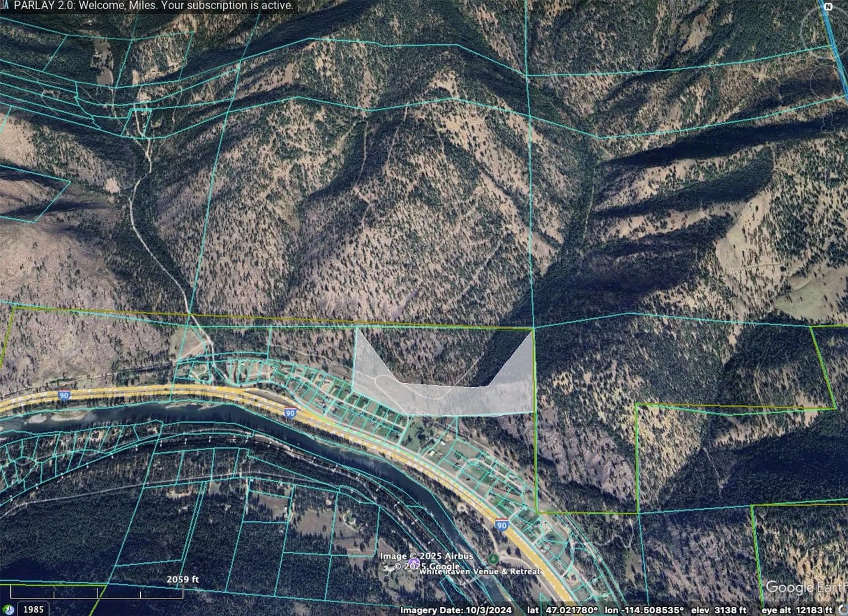Click the North compass N indicator
848x616 pixels.
[x=827, y=7]
